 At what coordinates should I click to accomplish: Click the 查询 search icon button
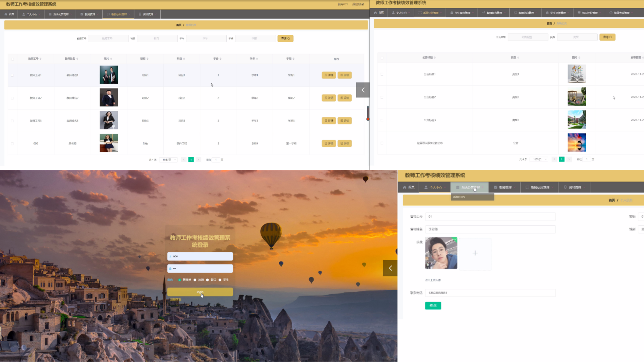pyautogui.click(x=285, y=38)
